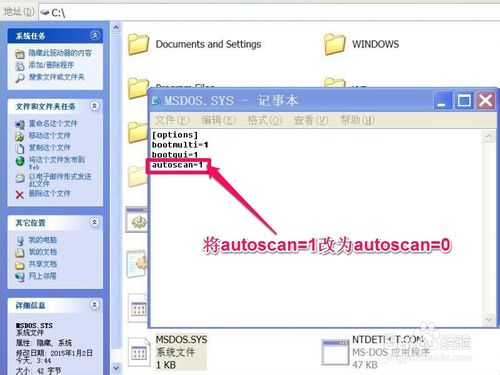The image size is (500, 375).
Task: Click the Documents and Settings folder name
Action: [x=208, y=44]
